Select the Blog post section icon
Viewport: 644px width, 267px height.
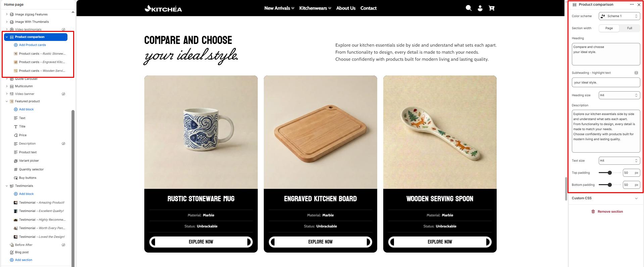coord(12,252)
